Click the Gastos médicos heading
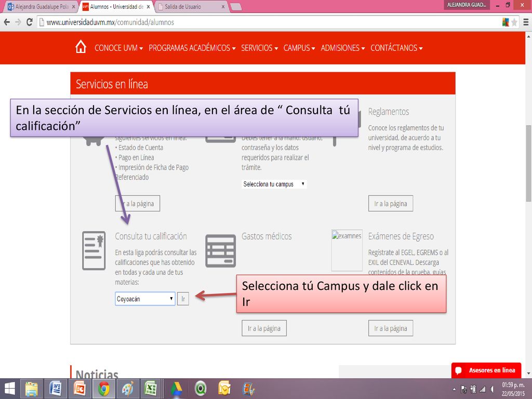 (x=267, y=236)
